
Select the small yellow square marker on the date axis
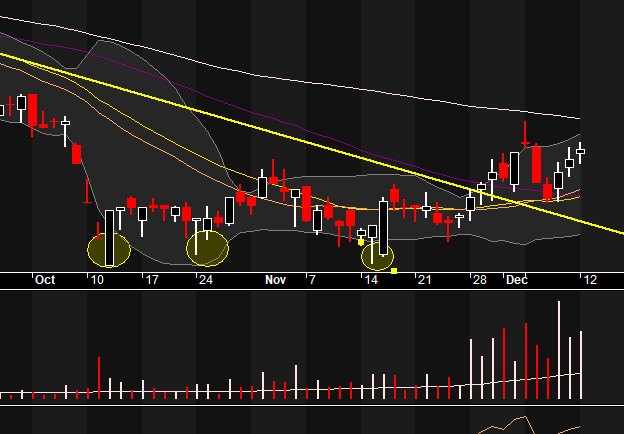(394, 271)
